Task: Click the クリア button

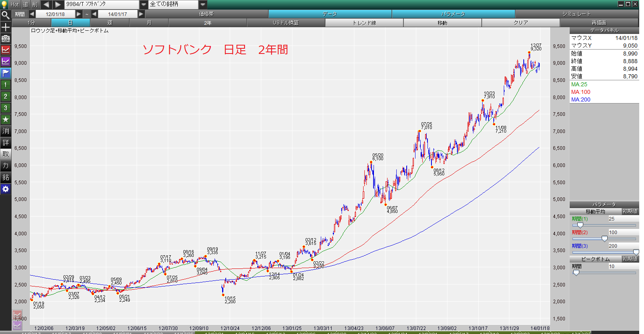Action: point(521,23)
